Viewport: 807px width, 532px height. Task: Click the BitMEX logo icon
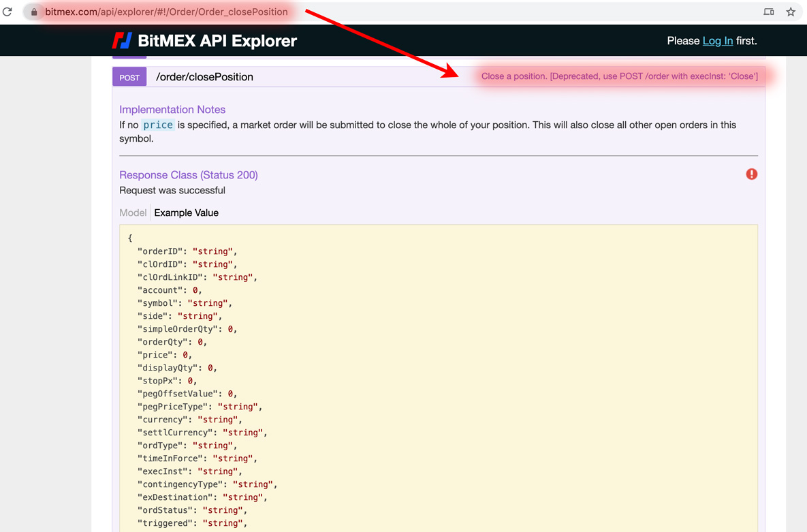coord(123,40)
